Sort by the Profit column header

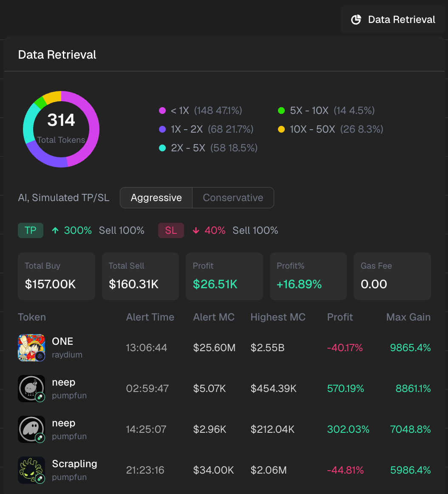coord(340,317)
